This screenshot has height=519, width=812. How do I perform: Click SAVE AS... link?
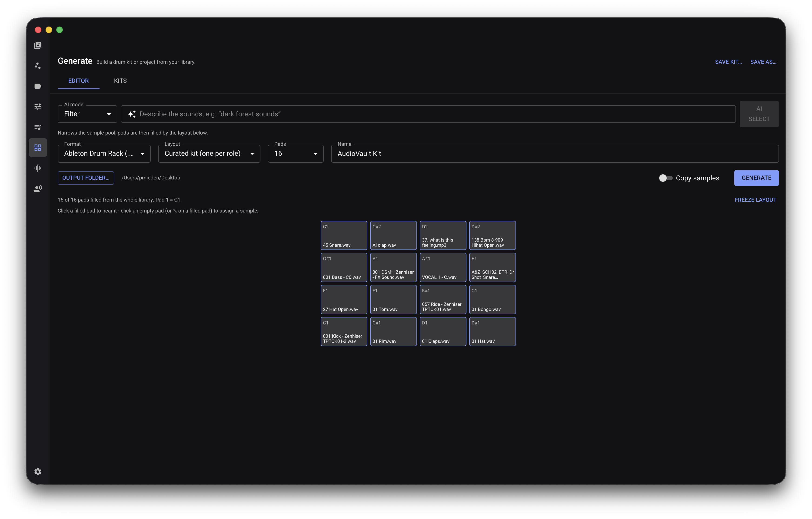pos(763,62)
